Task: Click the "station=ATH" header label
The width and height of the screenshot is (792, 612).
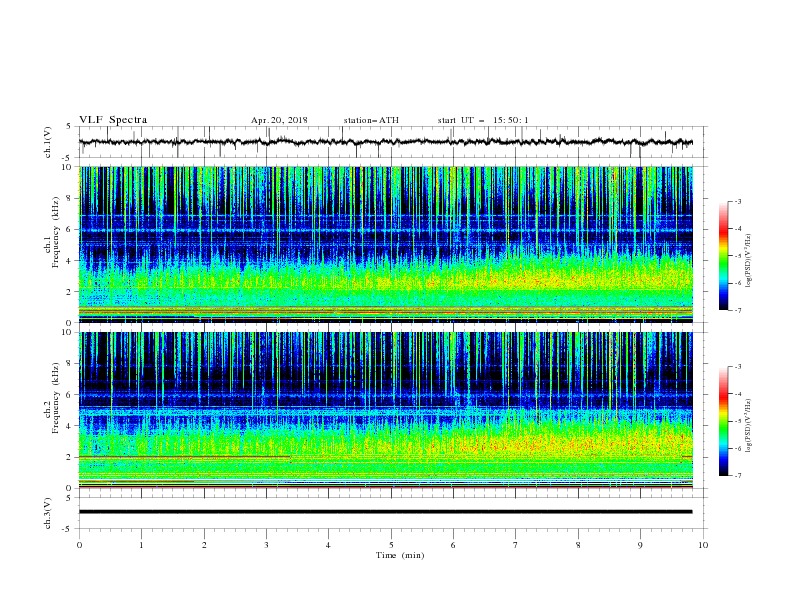Action: 371,120
